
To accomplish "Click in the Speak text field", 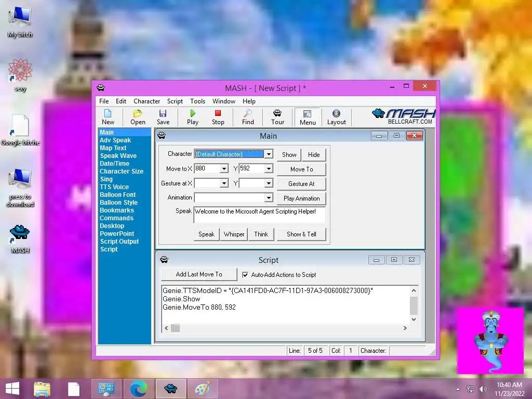I will pyautogui.click(x=260, y=215).
